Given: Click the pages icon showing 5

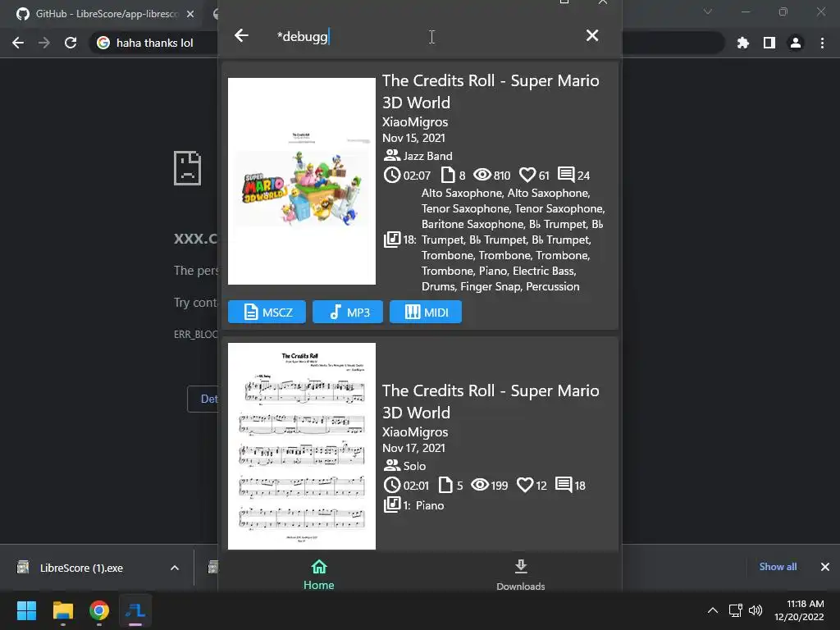Looking at the screenshot, I should [x=445, y=486].
